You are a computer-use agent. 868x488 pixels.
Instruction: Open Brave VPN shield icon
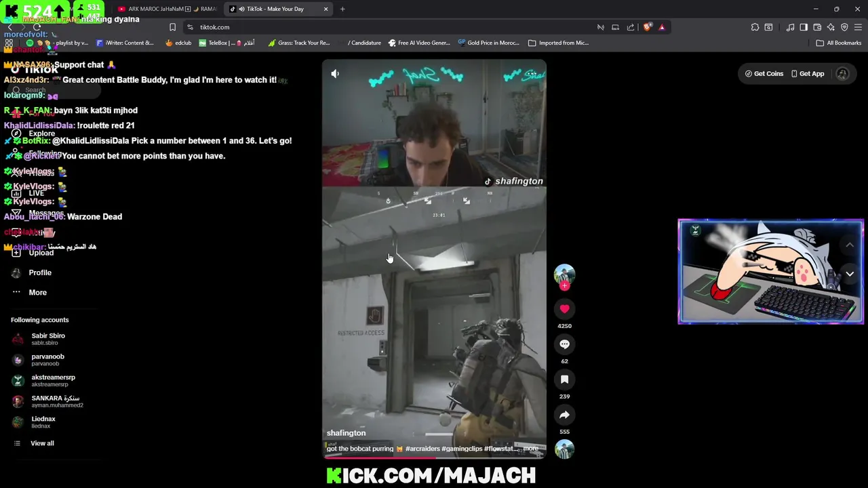point(844,27)
